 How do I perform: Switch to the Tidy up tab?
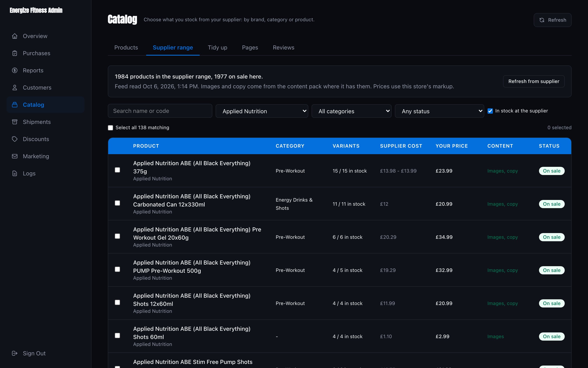[x=217, y=47]
